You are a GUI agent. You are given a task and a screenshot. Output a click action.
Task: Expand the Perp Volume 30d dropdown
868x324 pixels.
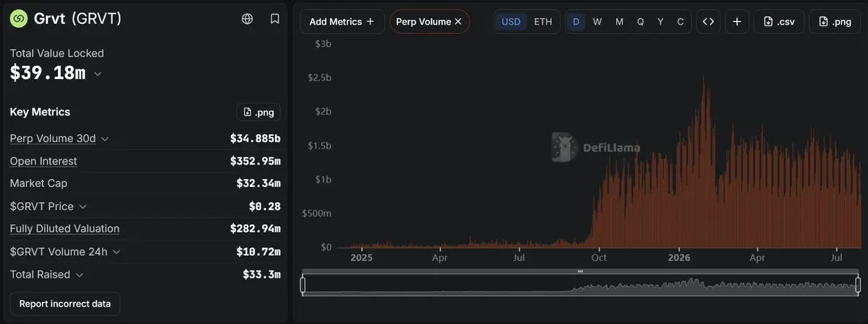tap(105, 139)
